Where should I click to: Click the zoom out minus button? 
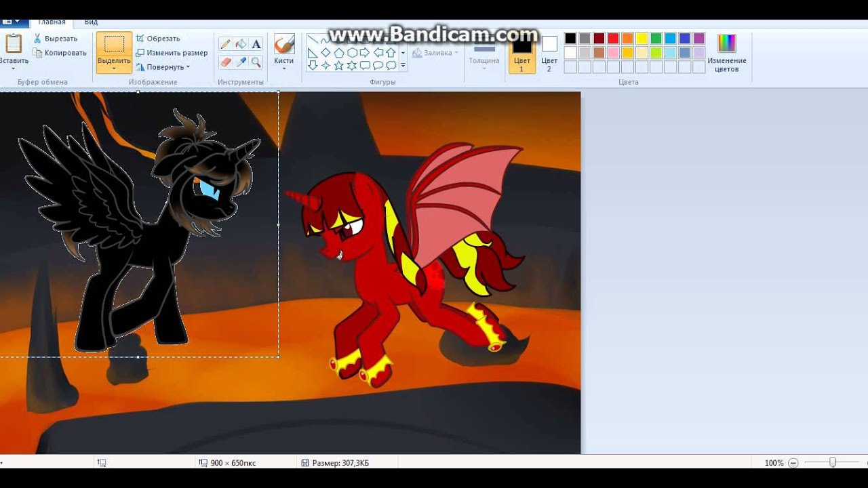click(793, 463)
